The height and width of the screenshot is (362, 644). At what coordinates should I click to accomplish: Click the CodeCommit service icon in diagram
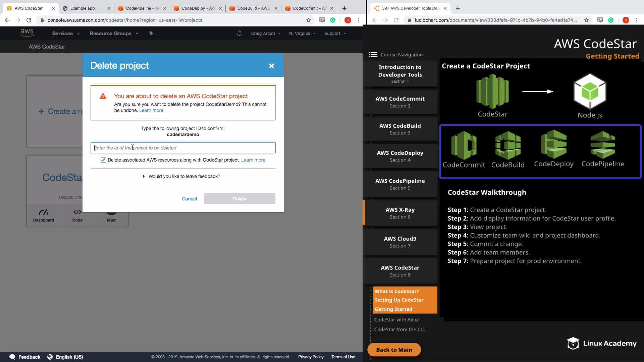464,145
